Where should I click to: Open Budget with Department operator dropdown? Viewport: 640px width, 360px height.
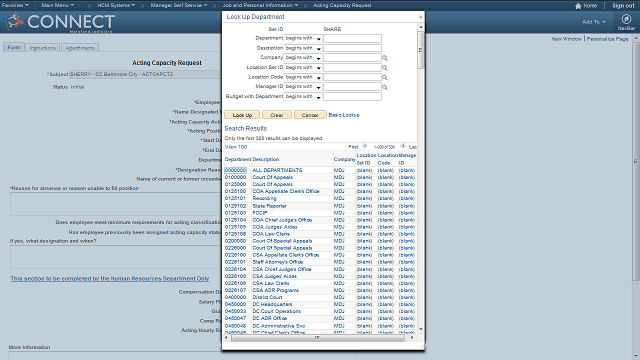[x=303, y=97]
